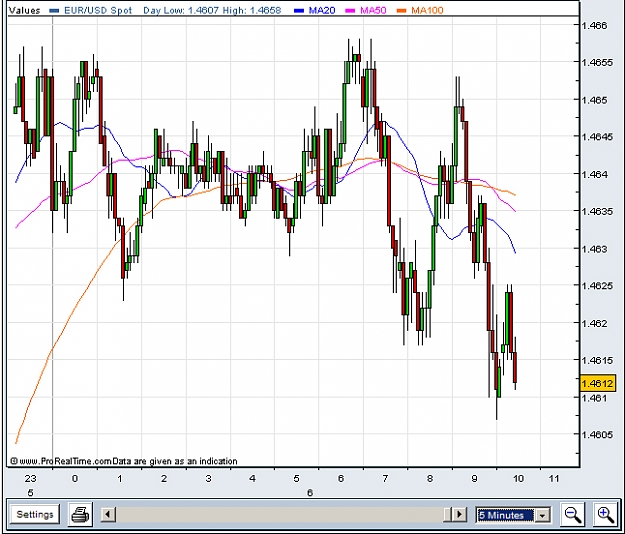Click the horizontal scrollbar track

[x=279, y=514]
